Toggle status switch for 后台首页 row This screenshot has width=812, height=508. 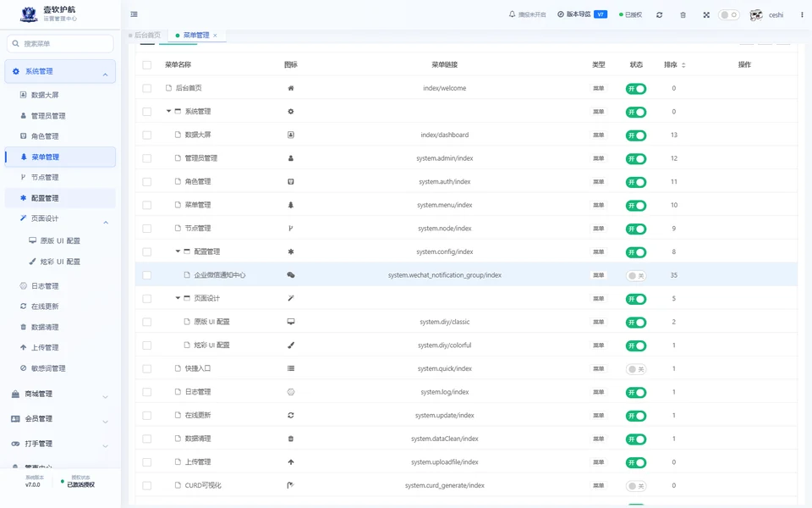(x=636, y=89)
